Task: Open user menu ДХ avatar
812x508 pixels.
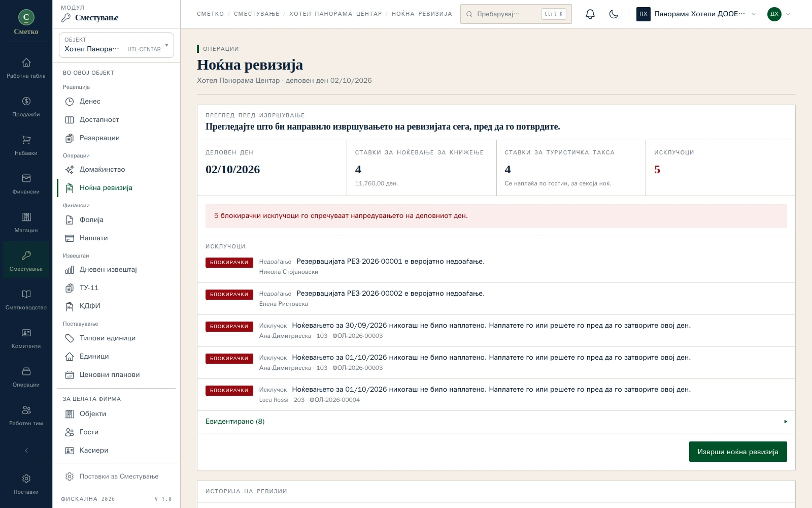Action: click(779, 14)
